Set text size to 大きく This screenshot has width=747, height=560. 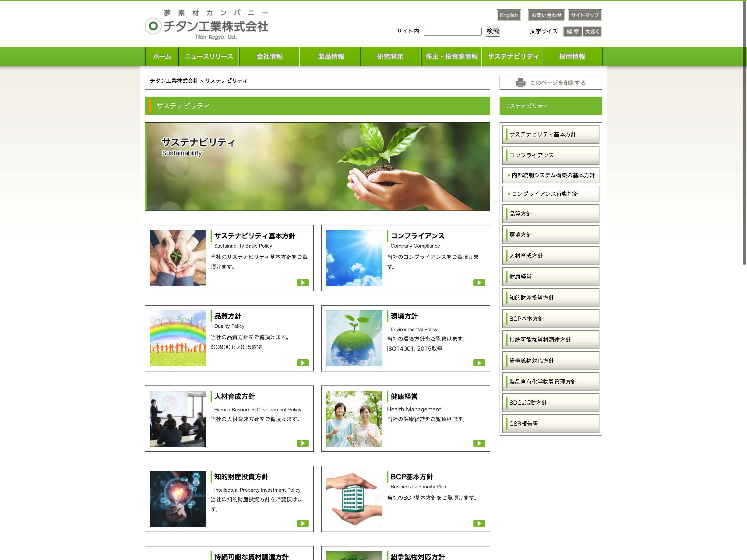592,32
